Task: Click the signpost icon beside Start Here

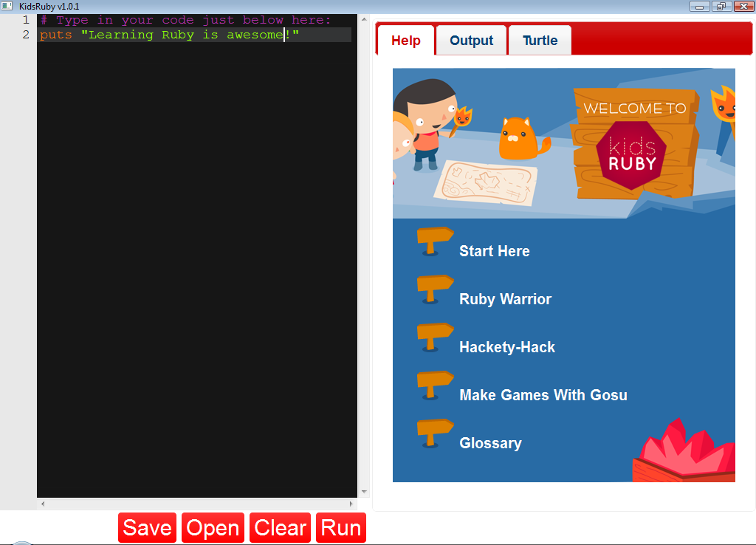Action: (x=435, y=241)
